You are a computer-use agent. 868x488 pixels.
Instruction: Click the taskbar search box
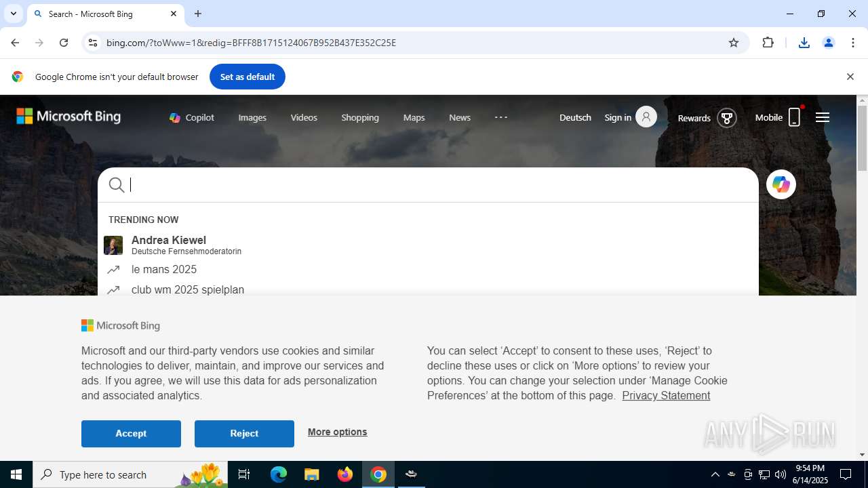click(131, 474)
